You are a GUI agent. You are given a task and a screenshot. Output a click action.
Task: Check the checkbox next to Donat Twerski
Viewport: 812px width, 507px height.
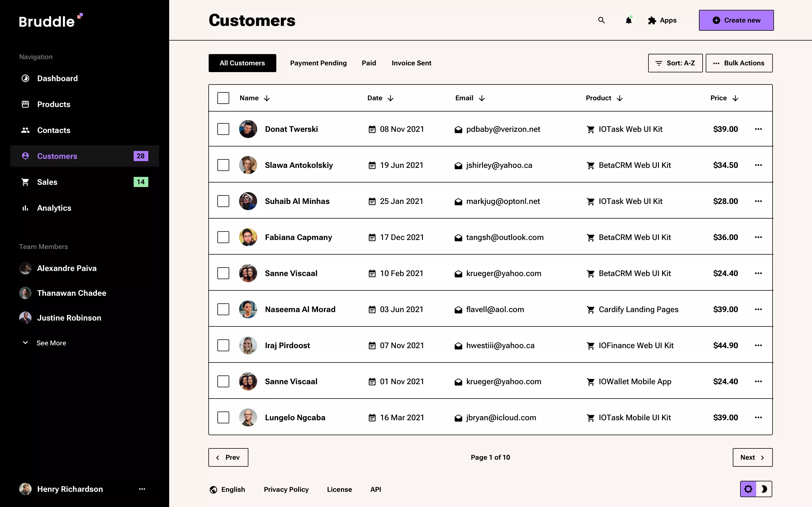pos(223,129)
